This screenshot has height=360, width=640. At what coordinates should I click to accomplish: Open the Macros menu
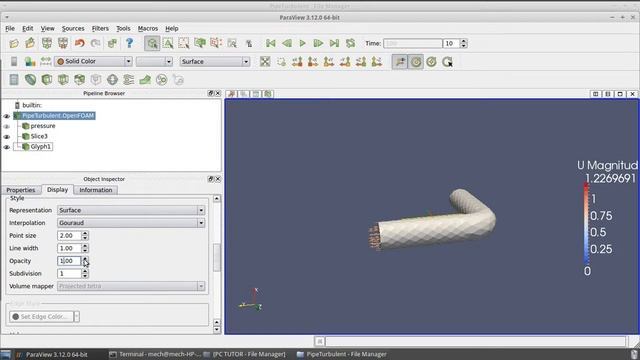pos(148,29)
